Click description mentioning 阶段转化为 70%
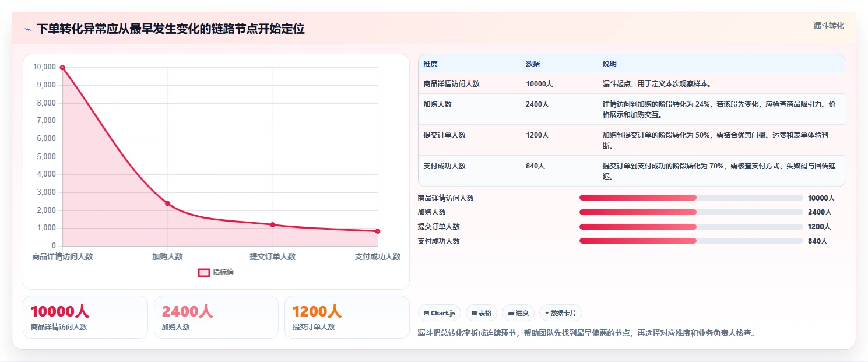 coord(719,171)
